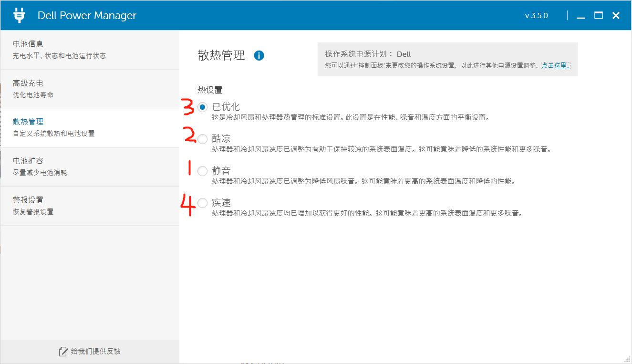Enable the 酷凉 cool thermal mode

[x=202, y=139]
